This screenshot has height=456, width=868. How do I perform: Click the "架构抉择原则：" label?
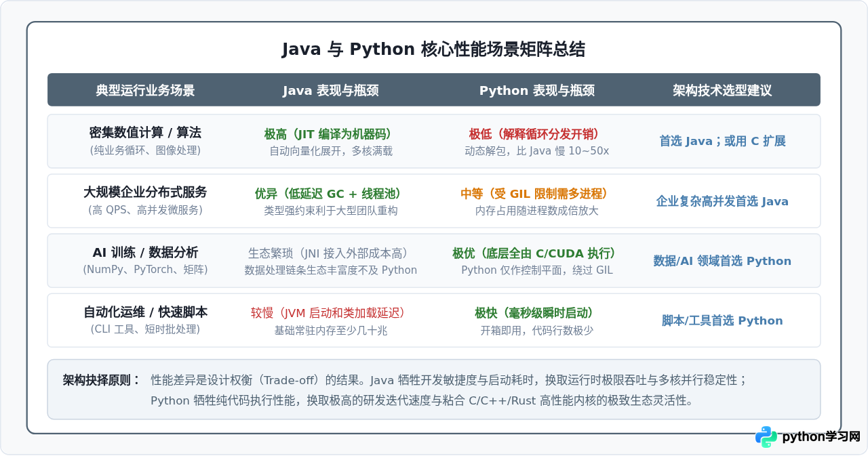[102, 380]
